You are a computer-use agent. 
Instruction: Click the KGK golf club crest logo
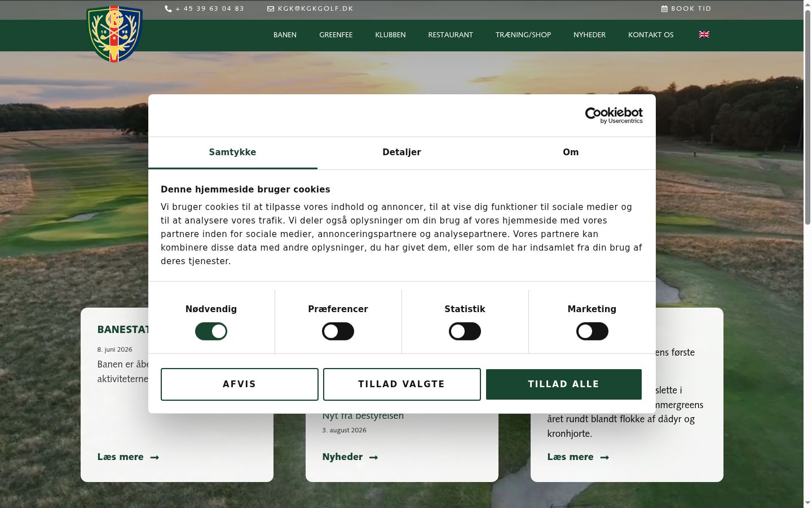coord(114,34)
